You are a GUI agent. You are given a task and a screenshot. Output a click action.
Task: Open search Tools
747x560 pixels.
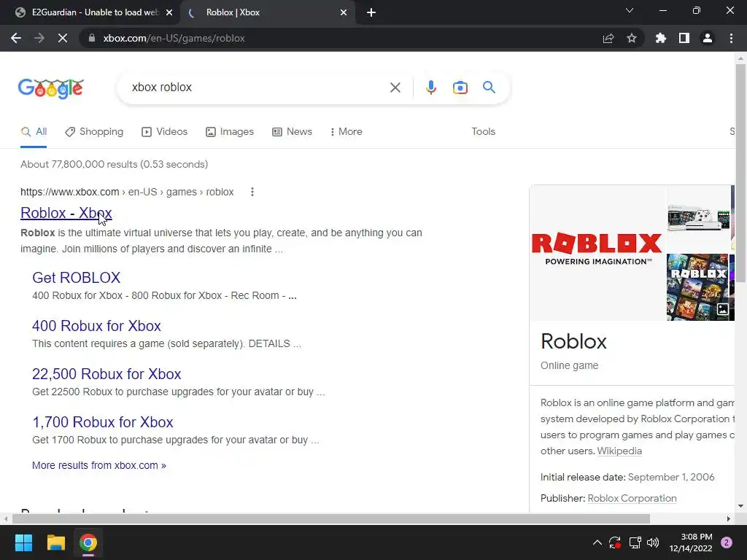pos(483,132)
